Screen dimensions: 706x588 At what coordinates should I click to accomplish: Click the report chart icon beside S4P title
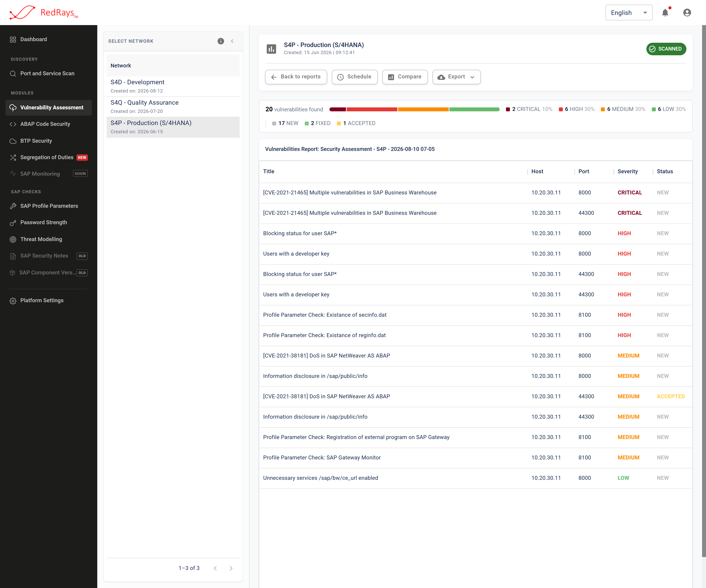[x=271, y=49]
